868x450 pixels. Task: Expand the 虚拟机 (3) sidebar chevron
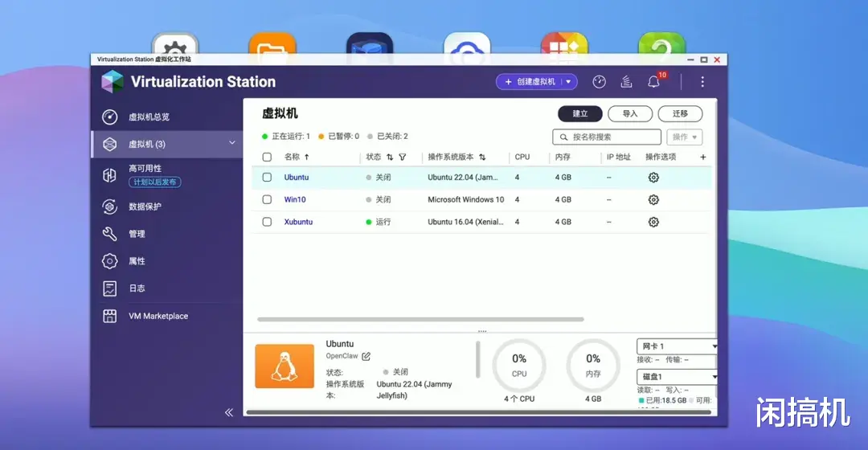coord(232,143)
